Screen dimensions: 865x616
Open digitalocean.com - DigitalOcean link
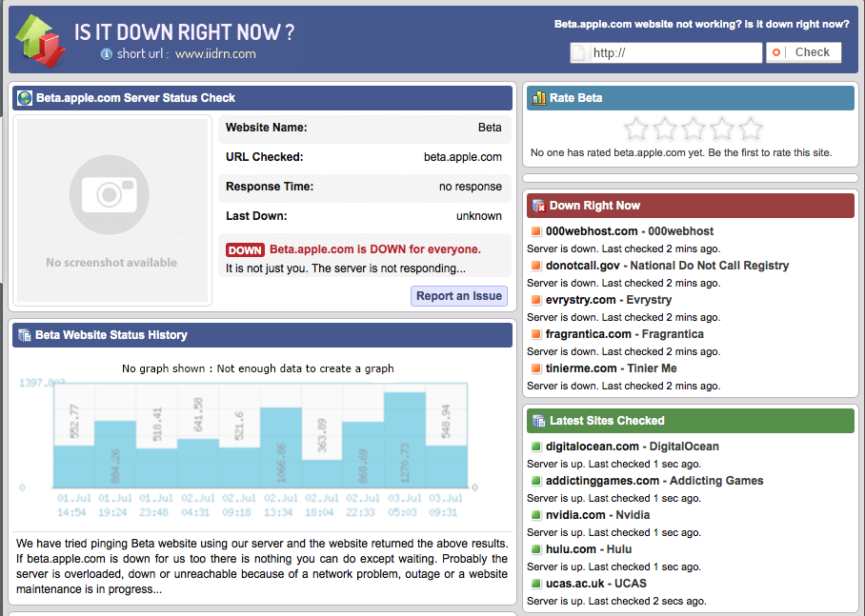click(633, 447)
